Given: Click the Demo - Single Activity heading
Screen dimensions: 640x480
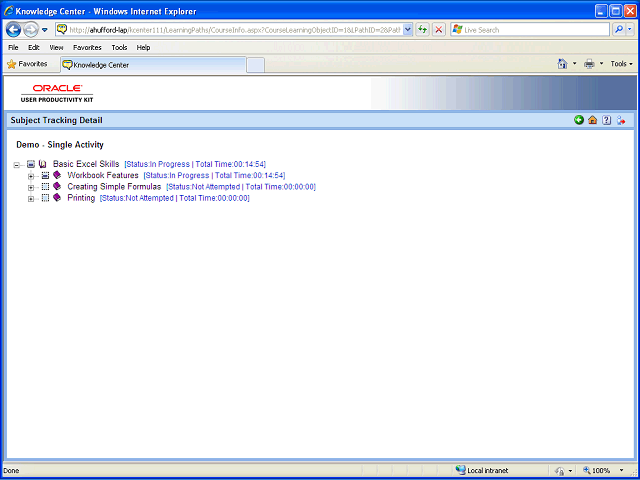Looking at the screenshot, I should click(60, 145).
